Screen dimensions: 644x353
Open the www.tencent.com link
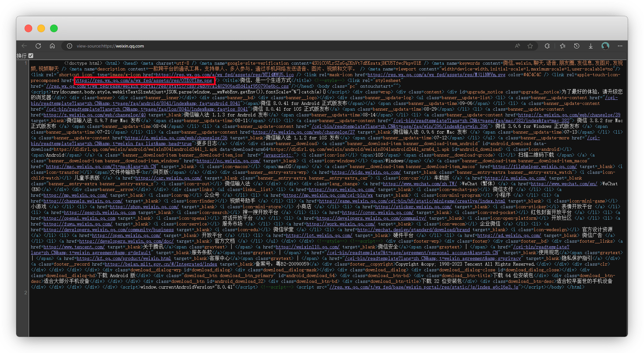point(74,247)
